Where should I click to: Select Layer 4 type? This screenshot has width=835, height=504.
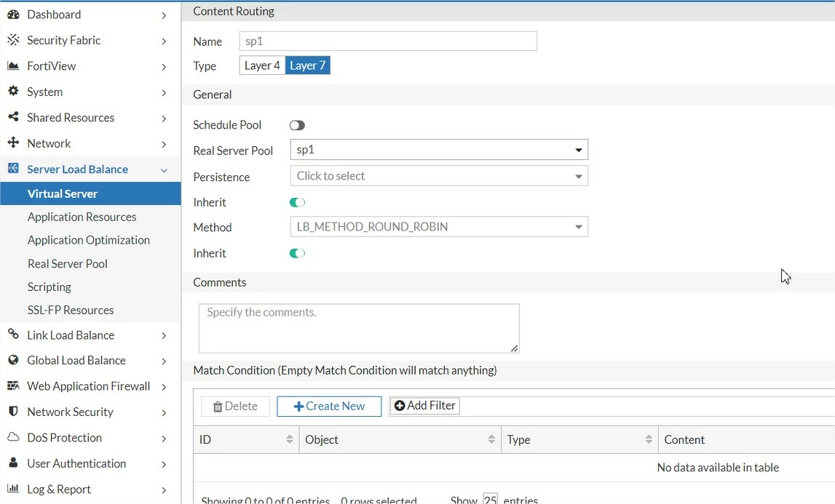262,65
